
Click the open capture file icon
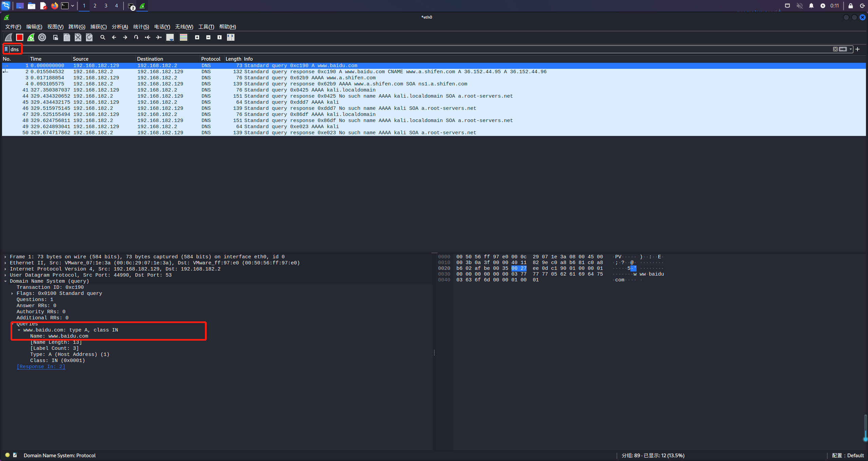pyautogui.click(x=56, y=37)
